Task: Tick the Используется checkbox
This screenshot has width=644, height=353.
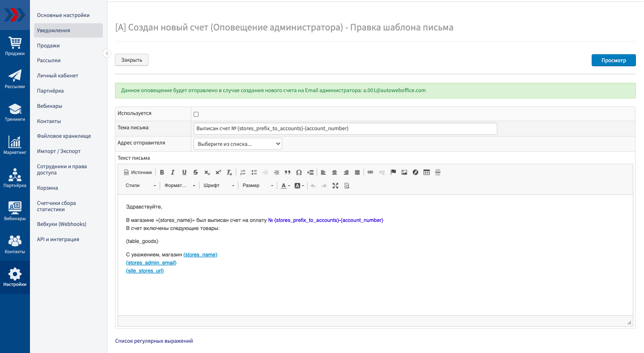Action: (x=196, y=114)
